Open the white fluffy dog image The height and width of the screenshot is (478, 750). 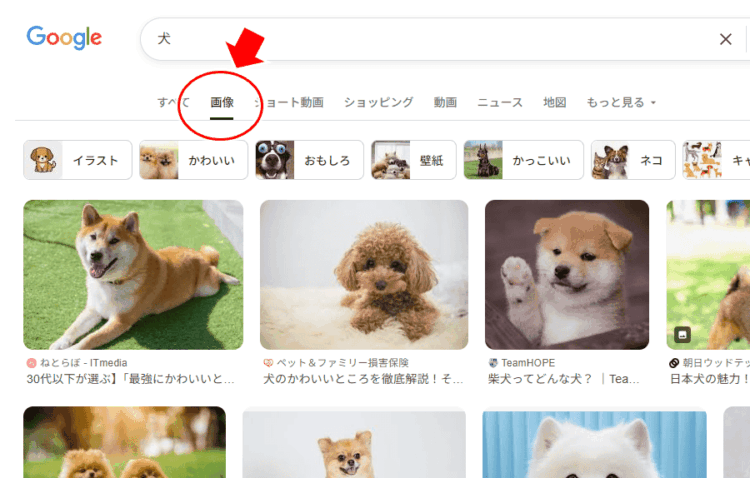pyautogui.click(x=594, y=445)
